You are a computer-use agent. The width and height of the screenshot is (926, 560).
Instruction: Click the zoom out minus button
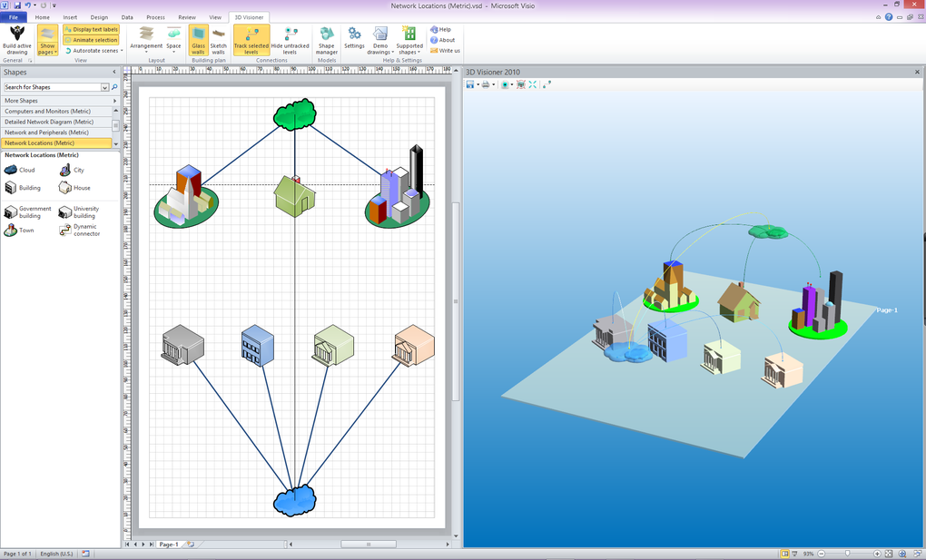(821, 554)
